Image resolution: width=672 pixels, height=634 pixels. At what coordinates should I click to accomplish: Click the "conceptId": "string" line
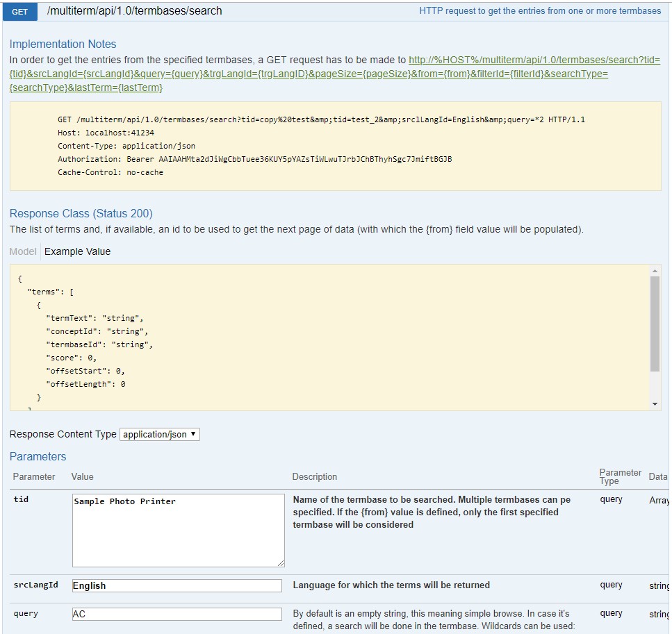pyautogui.click(x=97, y=331)
